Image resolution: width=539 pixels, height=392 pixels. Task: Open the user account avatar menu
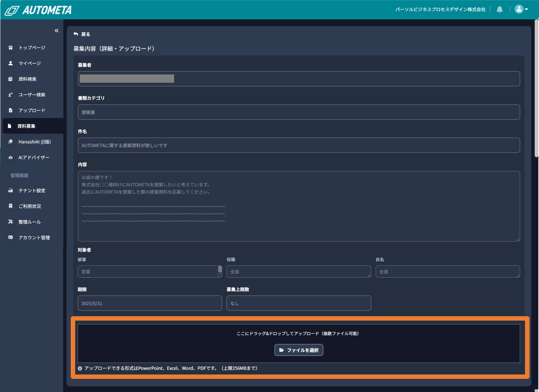point(521,10)
